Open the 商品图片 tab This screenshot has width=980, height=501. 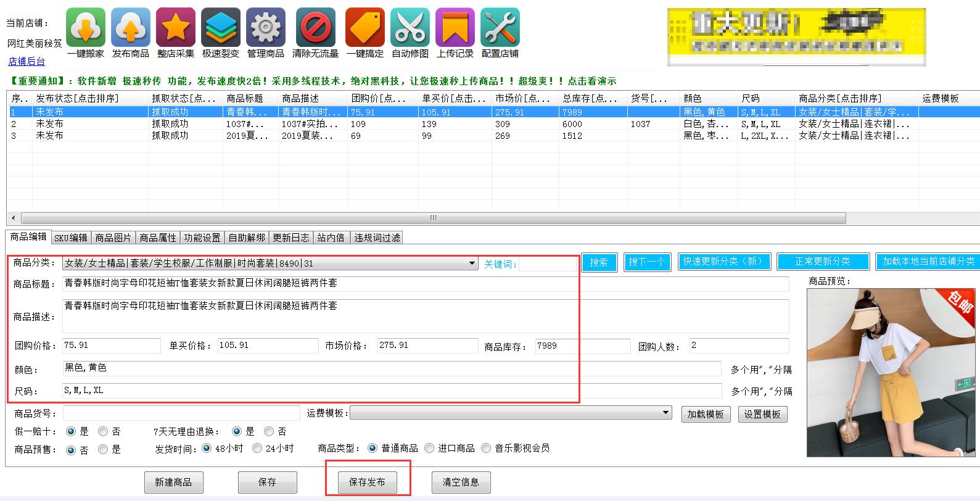pyautogui.click(x=113, y=238)
